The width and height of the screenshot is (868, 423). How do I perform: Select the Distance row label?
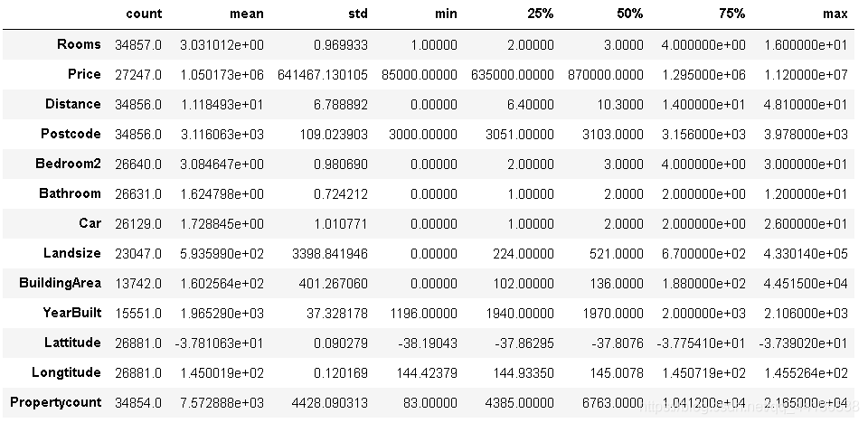click(x=73, y=104)
